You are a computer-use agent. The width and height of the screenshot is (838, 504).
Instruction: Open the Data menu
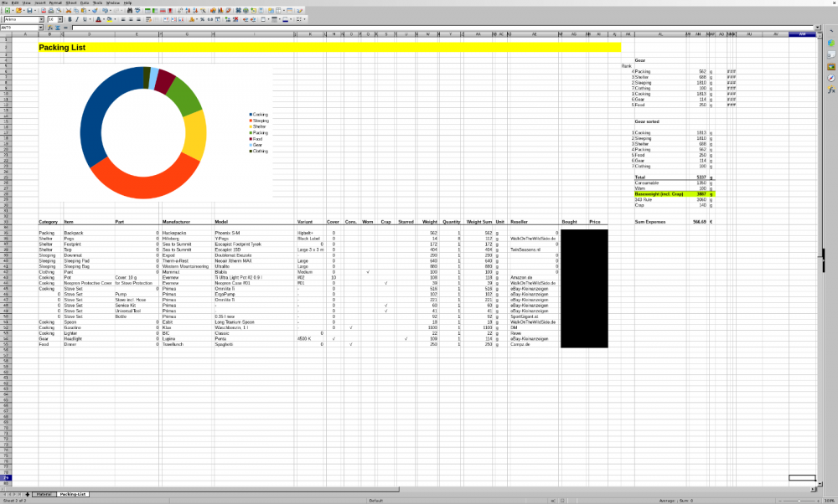click(85, 3)
